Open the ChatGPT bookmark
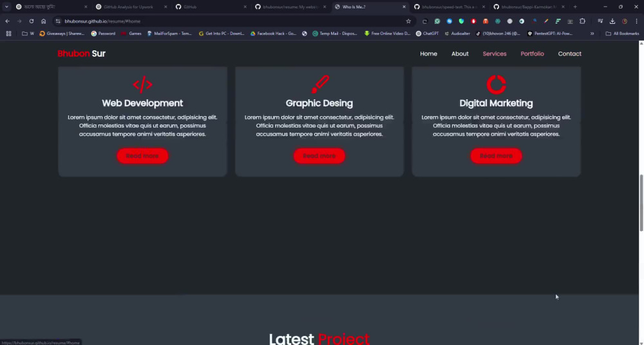644x345 pixels. (x=427, y=34)
